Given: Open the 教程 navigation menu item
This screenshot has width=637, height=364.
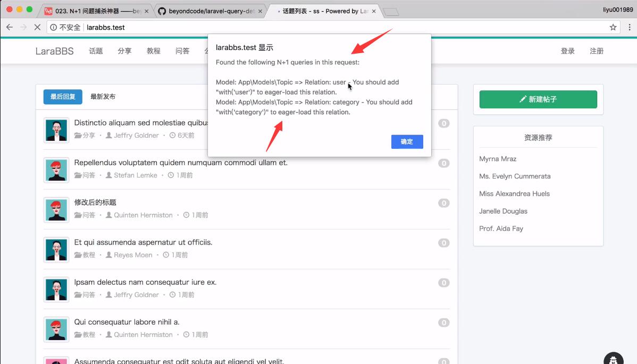Looking at the screenshot, I should point(153,50).
